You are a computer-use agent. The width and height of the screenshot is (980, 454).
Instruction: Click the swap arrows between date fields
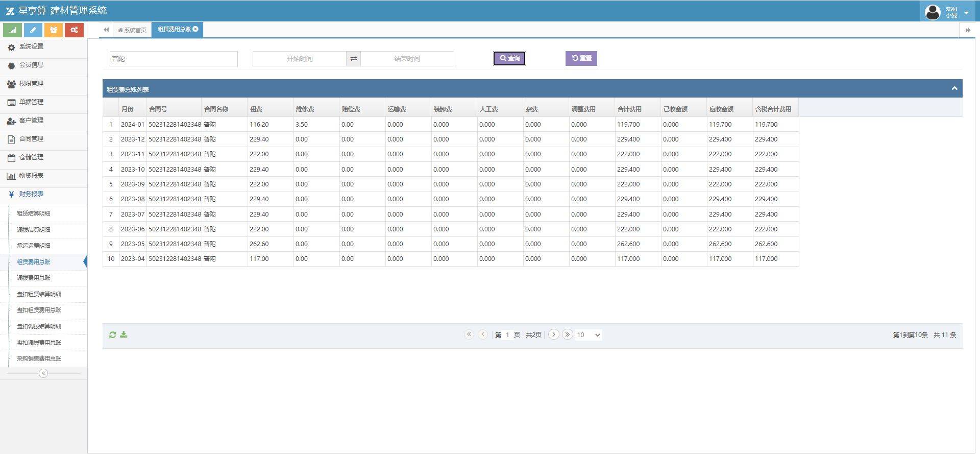tap(353, 59)
